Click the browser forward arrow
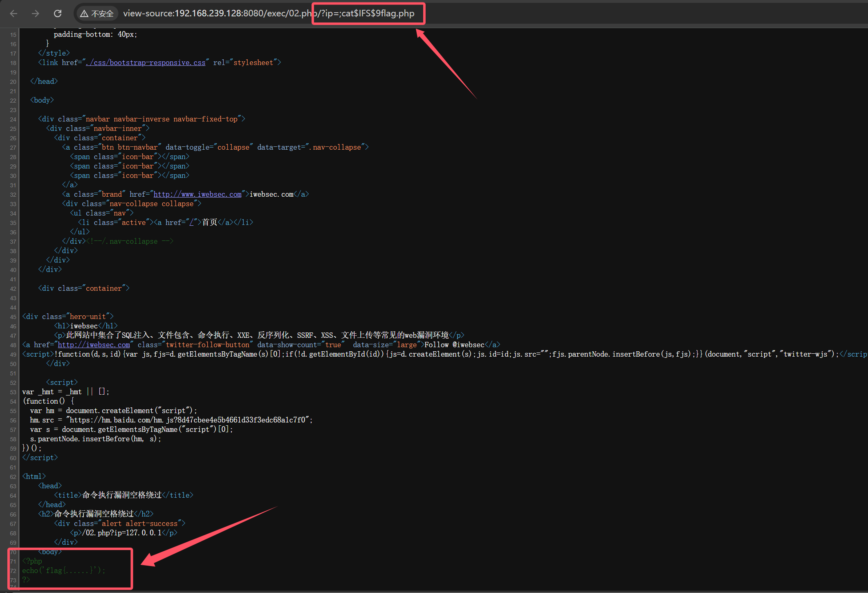The image size is (868, 593). (36, 13)
